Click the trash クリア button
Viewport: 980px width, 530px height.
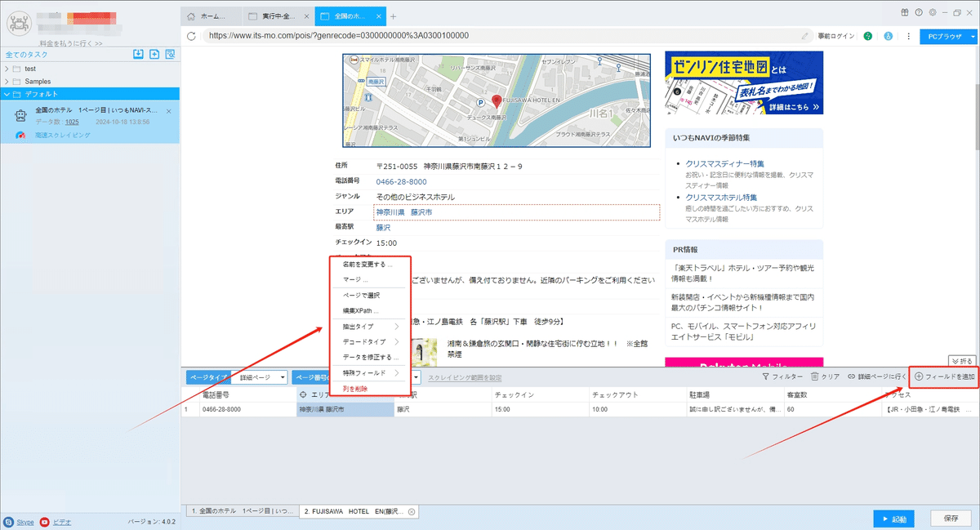tap(825, 376)
